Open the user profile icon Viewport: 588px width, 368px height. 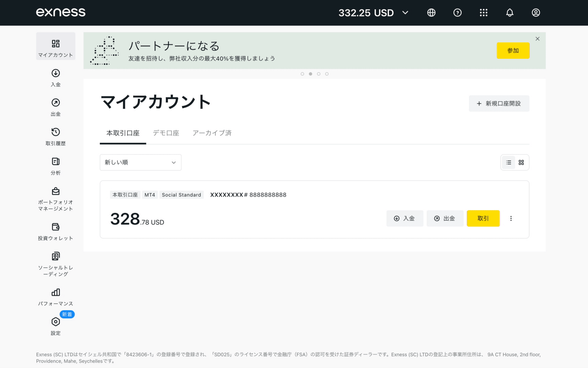click(536, 13)
